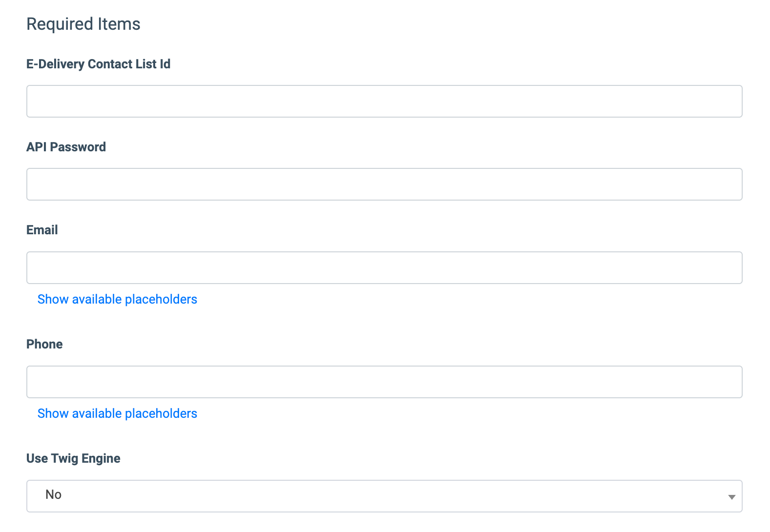Click the "E-Delivery Contact List Id" label
The width and height of the screenshot is (770, 532).
click(x=98, y=64)
